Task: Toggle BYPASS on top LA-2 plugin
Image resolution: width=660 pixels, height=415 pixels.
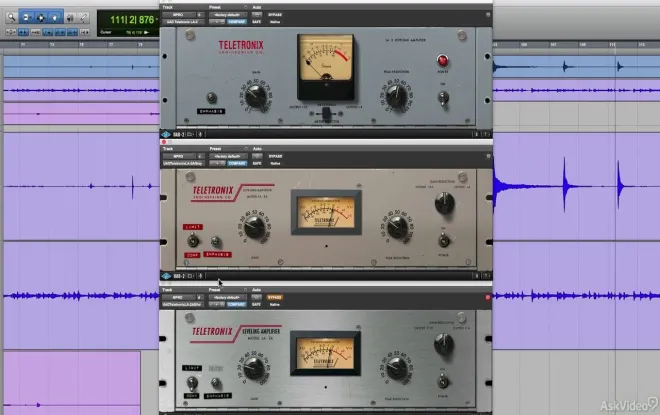Action: [x=275, y=14]
